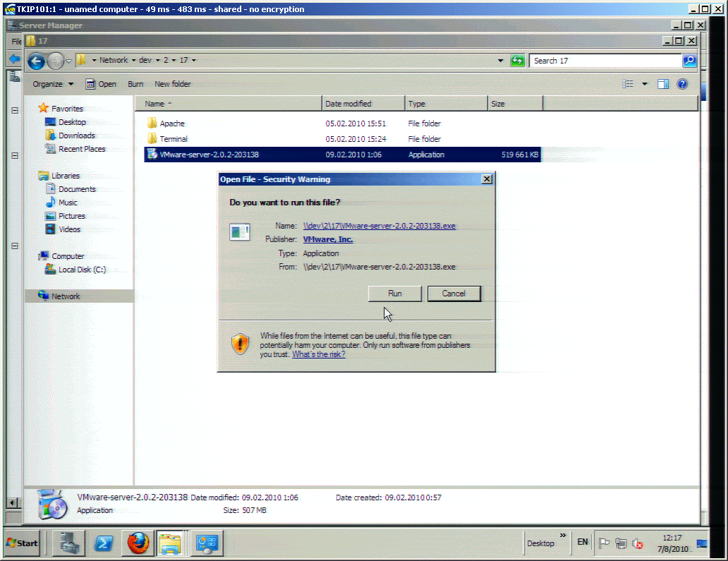Select Downloads in the navigation pane
The height and width of the screenshot is (561, 728).
(x=71, y=135)
